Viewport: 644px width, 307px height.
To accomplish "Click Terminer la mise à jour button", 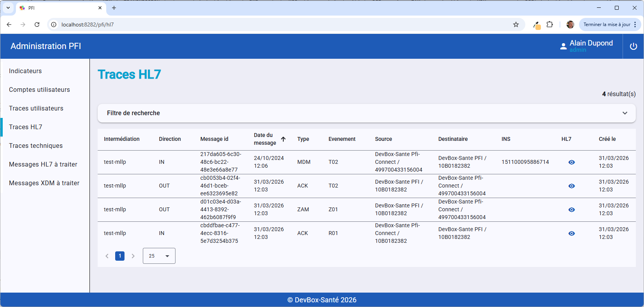I will (606, 25).
